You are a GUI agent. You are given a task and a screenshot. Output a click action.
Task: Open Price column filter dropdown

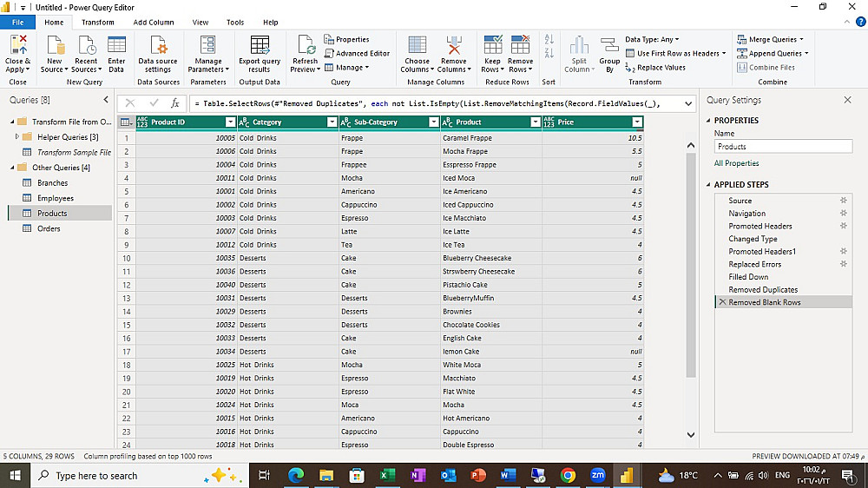pyautogui.click(x=636, y=122)
